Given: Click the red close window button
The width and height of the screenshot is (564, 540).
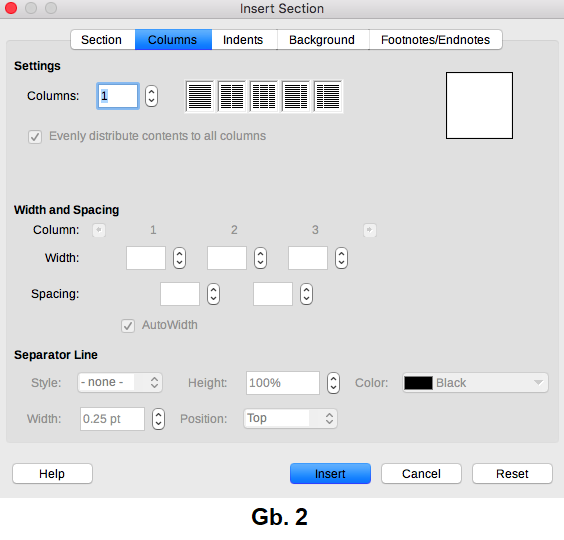Looking at the screenshot, I should coord(11,8).
